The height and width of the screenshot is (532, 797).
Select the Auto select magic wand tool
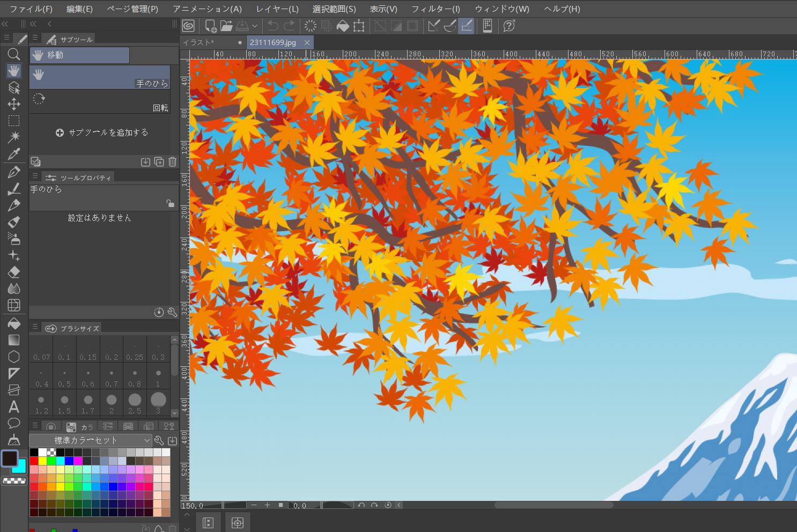click(14, 137)
